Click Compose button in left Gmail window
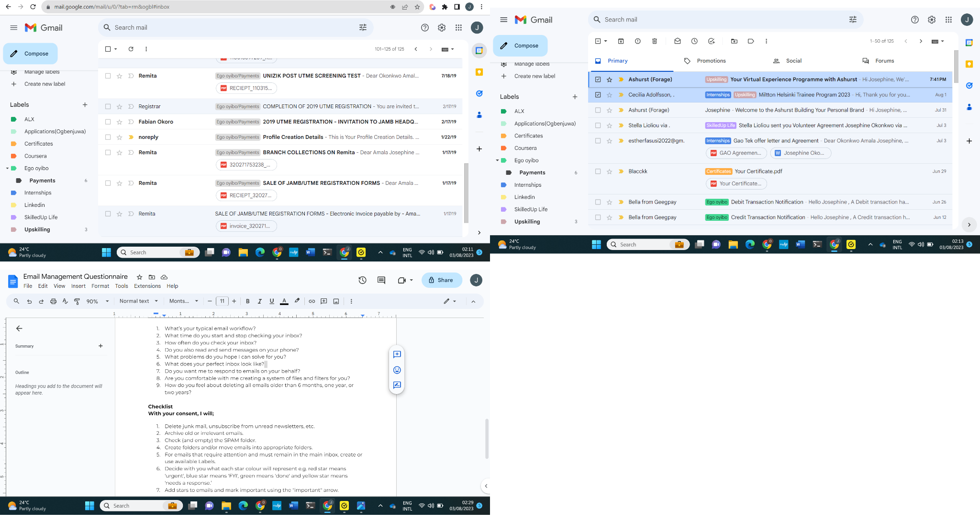The height and width of the screenshot is (523, 980). tap(30, 54)
